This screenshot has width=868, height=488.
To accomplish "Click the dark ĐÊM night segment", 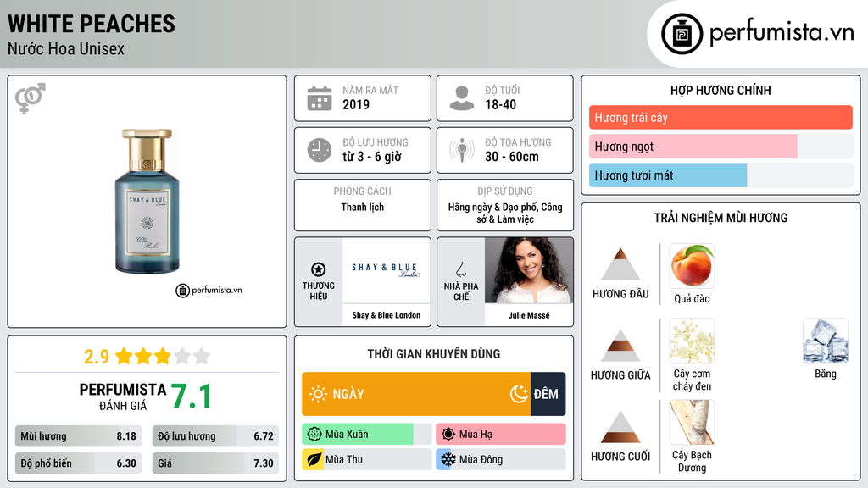I will tap(548, 394).
